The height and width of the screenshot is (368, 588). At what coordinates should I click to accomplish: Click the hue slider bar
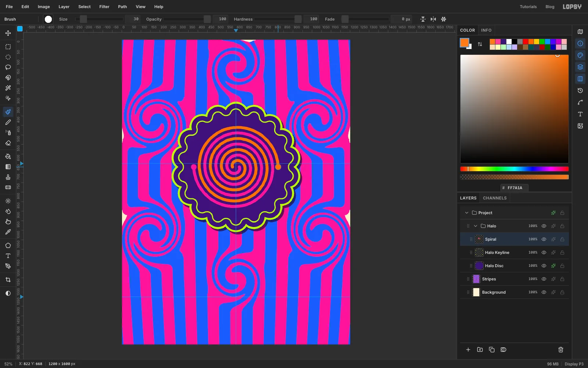tap(514, 169)
